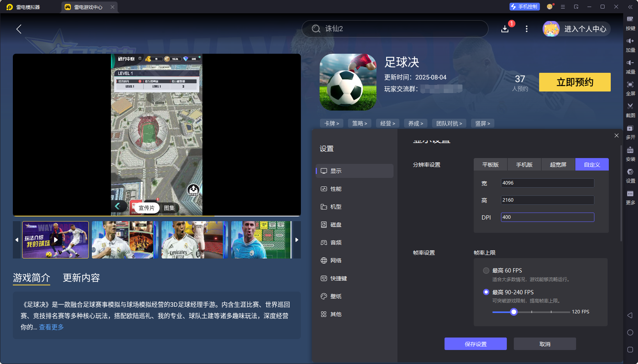Open 查看更多 link in game description
Image resolution: width=638 pixels, height=364 pixels.
[x=51, y=327]
